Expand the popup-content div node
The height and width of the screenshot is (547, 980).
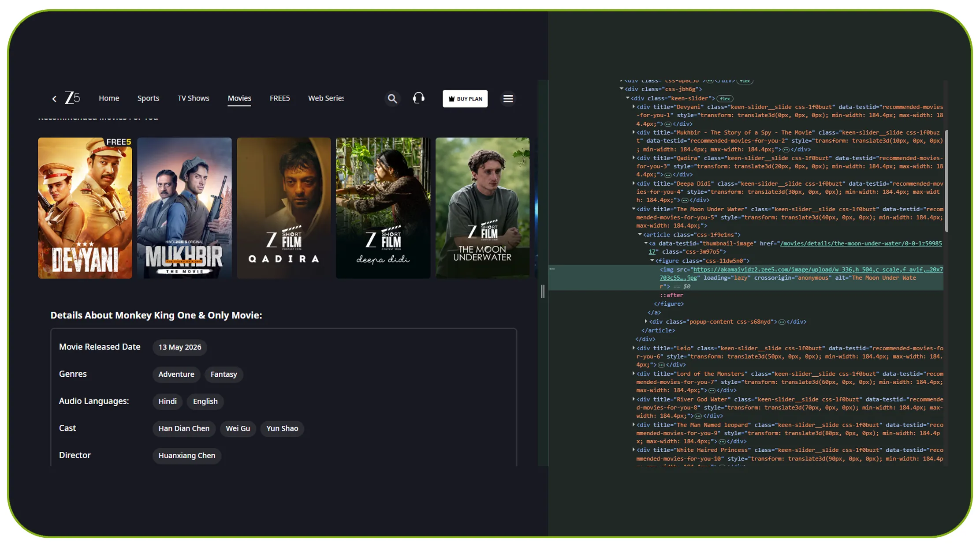click(x=646, y=322)
